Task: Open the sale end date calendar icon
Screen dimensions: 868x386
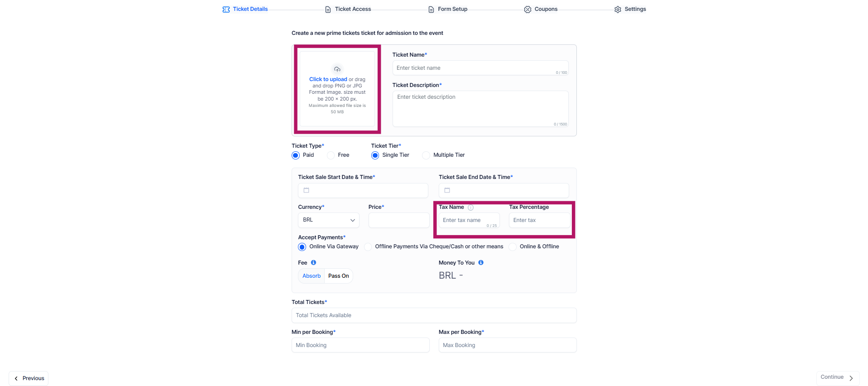Action: (x=447, y=190)
